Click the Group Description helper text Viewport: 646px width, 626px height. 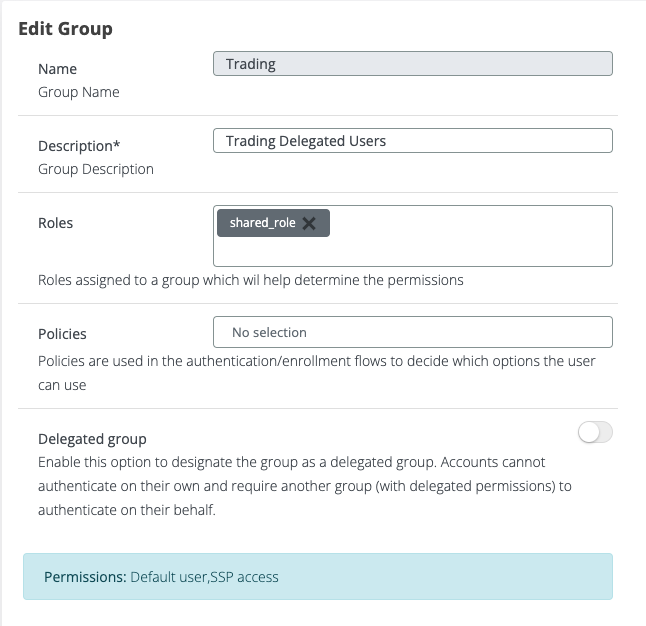click(95, 169)
